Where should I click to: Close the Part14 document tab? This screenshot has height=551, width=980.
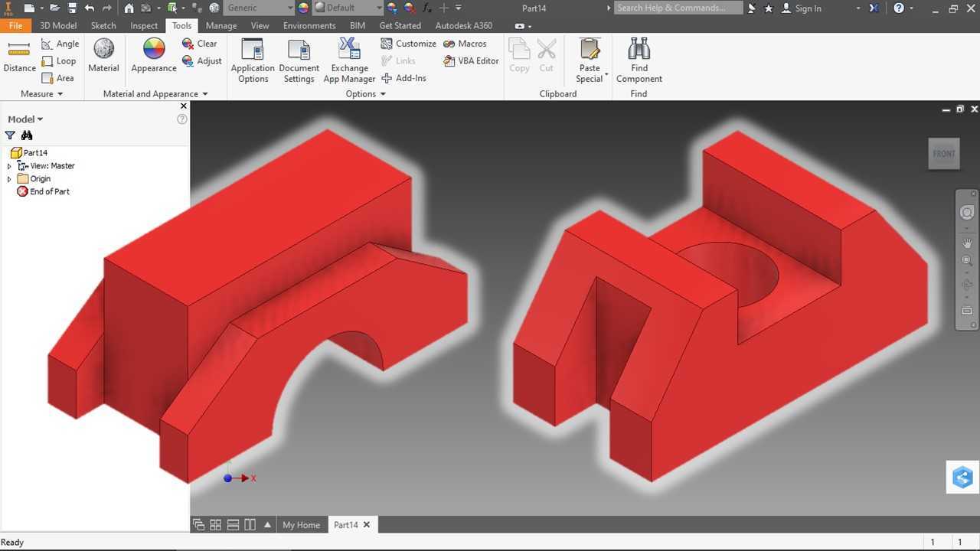coord(367,524)
